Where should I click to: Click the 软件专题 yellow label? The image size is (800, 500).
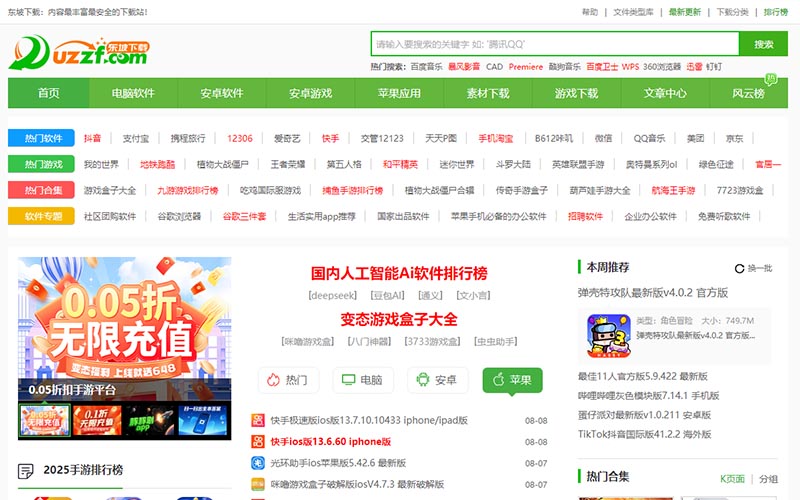point(41,216)
